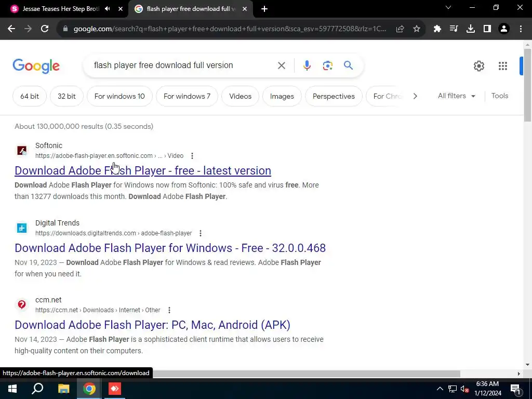Open the Chrome downloads icon
The width and height of the screenshot is (532, 399).
pos(471,29)
